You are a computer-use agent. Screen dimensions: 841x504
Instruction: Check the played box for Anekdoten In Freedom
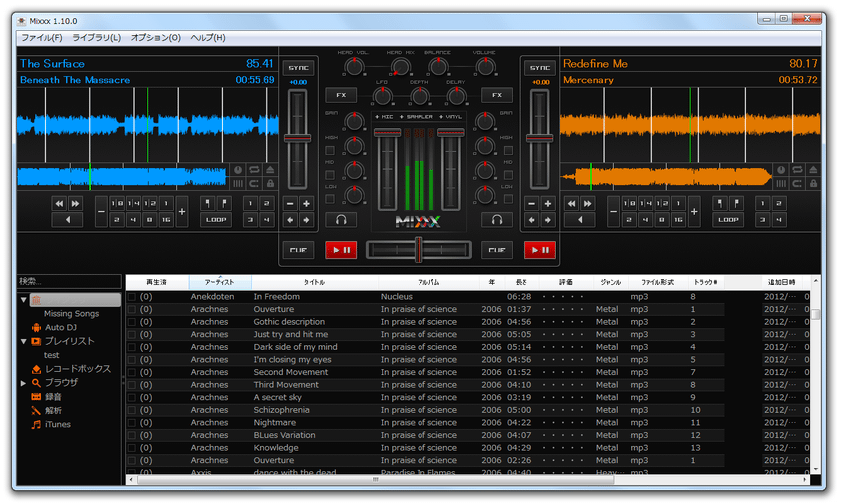[x=132, y=297]
